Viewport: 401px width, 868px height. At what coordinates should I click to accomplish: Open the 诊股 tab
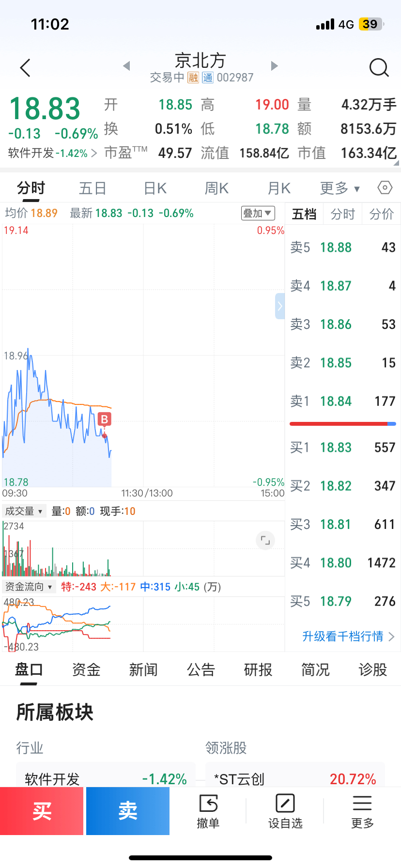pyautogui.click(x=373, y=670)
